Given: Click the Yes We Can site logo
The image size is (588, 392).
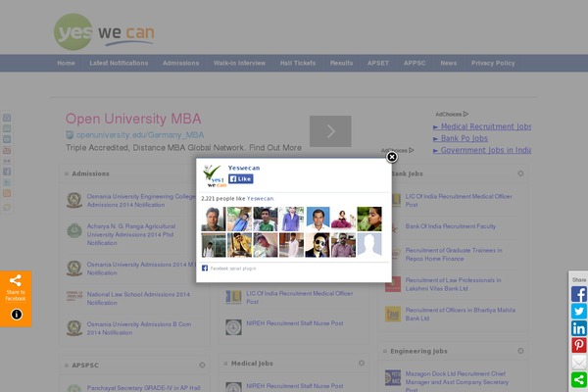Looking at the screenshot, I should pyautogui.click(x=105, y=30).
